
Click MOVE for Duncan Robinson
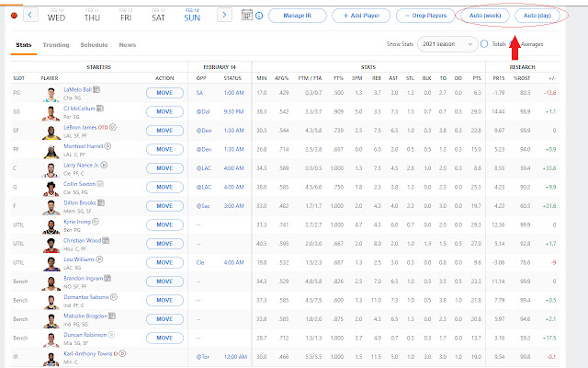click(x=164, y=338)
